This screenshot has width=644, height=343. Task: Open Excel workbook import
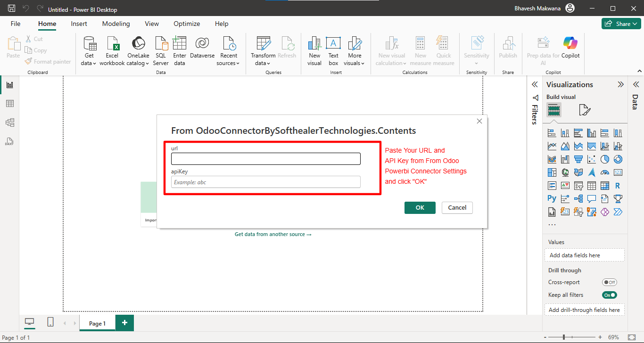[x=112, y=51]
